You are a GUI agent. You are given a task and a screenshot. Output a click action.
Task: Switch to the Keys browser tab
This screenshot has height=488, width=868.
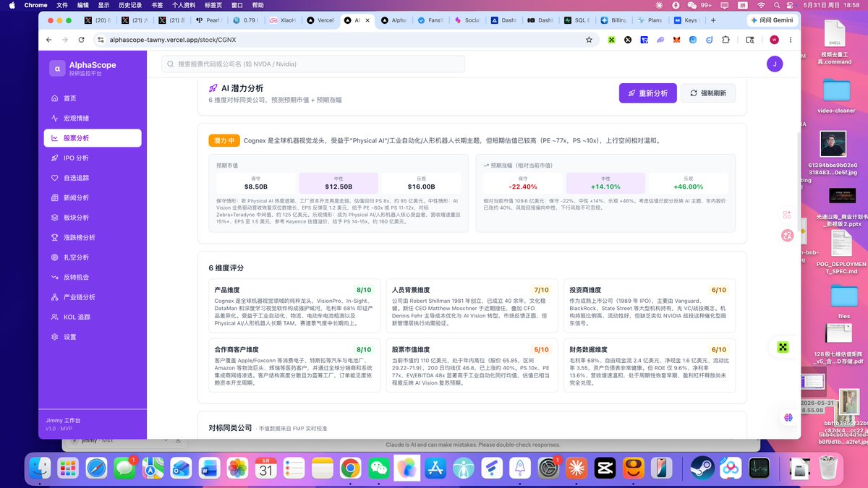pyautogui.click(x=685, y=20)
